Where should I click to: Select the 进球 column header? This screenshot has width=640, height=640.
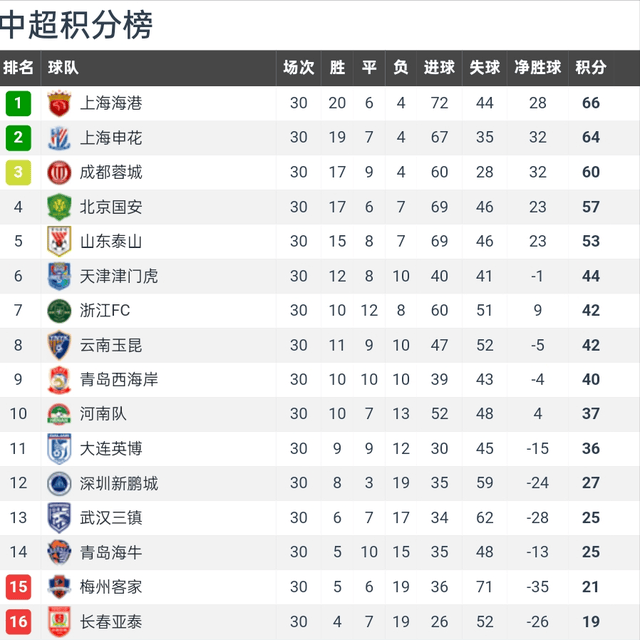coord(439,68)
